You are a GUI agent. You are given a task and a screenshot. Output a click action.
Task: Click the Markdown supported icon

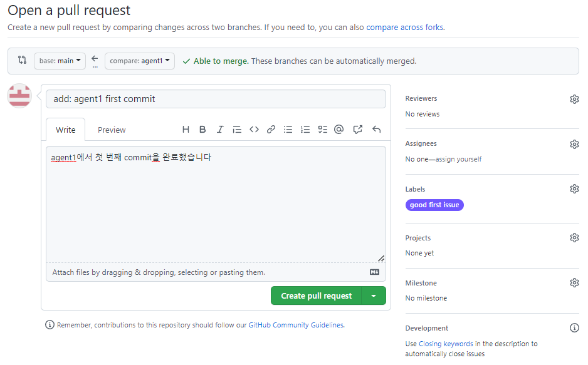pos(374,272)
